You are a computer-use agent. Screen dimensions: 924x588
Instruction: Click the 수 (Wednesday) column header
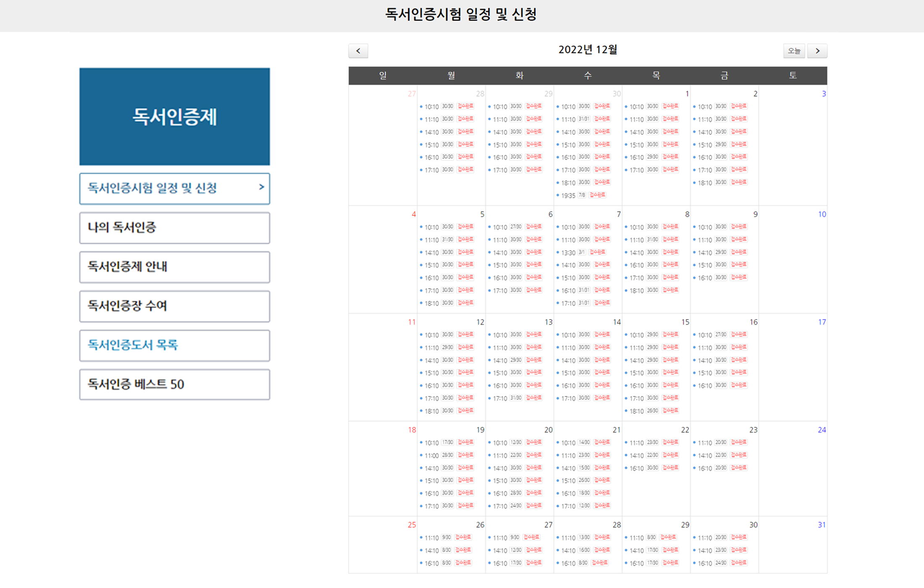[x=588, y=76]
